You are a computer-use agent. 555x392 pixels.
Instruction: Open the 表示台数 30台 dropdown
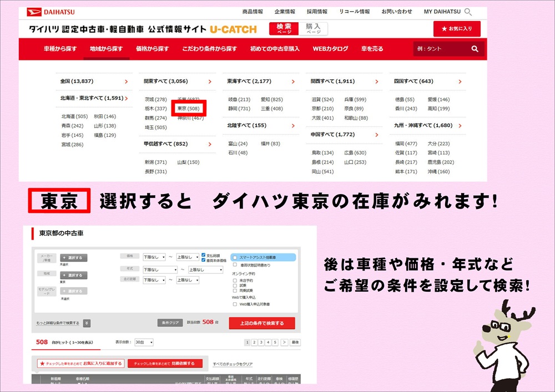pyautogui.click(x=144, y=343)
